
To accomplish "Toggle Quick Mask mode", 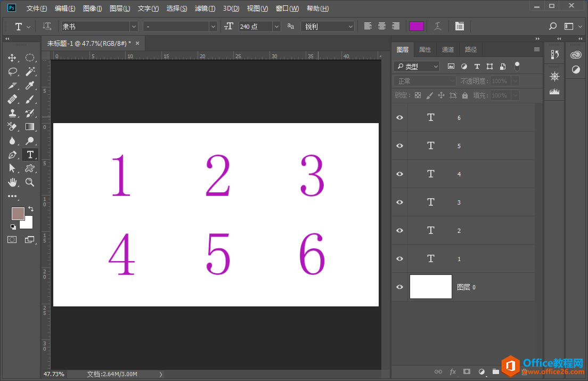I will tap(12, 240).
